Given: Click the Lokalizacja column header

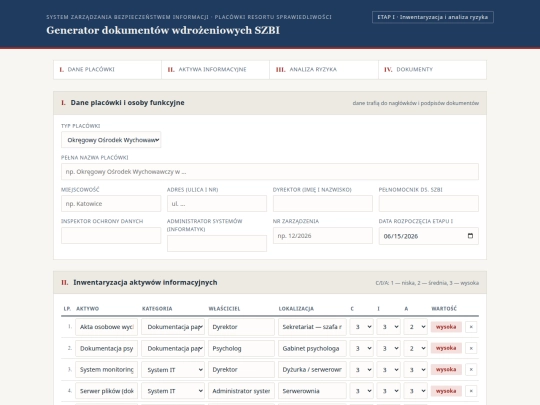Looking at the screenshot, I should point(296,309).
